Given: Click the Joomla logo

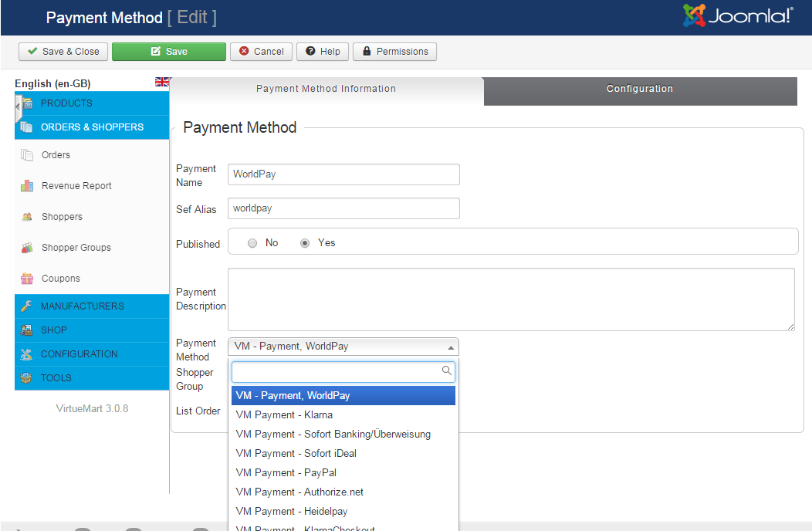Looking at the screenshot, I should (x=737, y=15).
